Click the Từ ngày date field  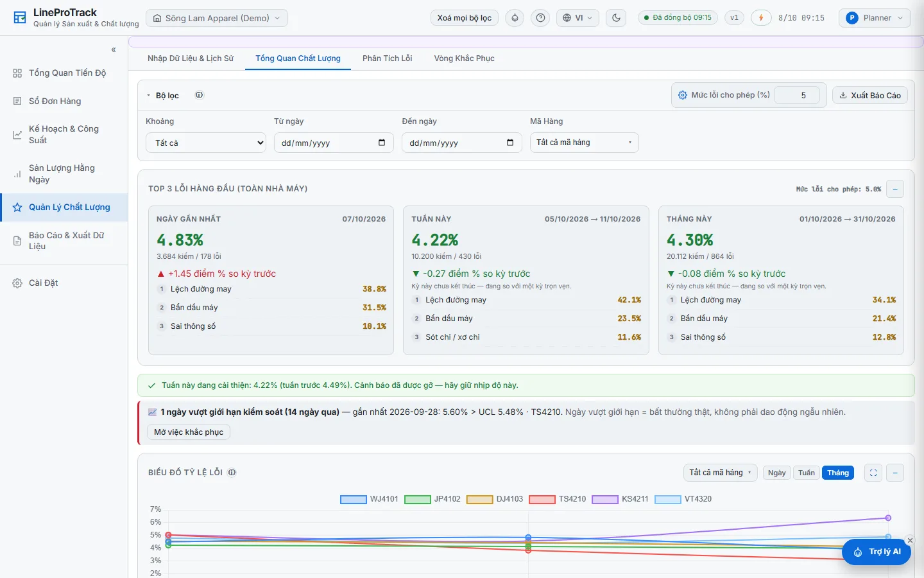(334, 143)
